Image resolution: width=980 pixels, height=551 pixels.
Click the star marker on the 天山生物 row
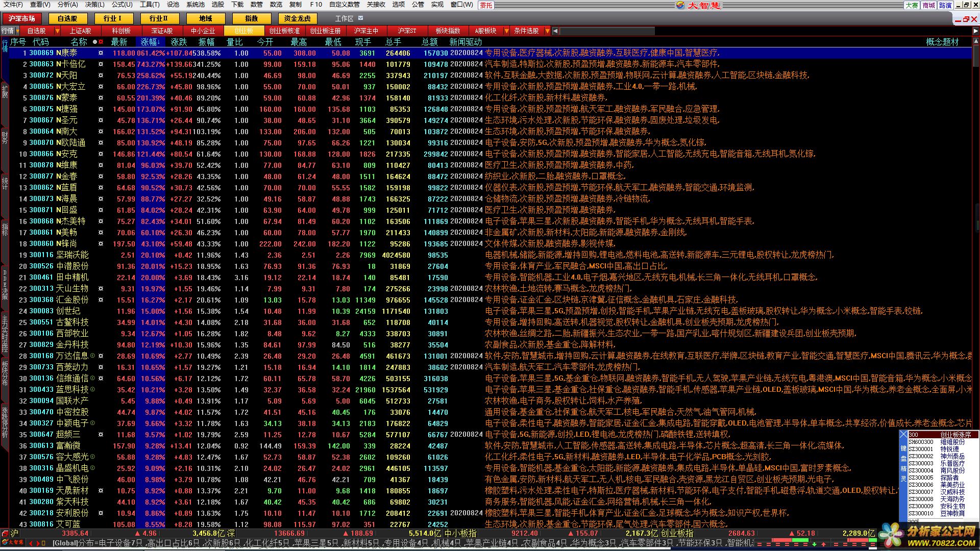tap(101, 289)
